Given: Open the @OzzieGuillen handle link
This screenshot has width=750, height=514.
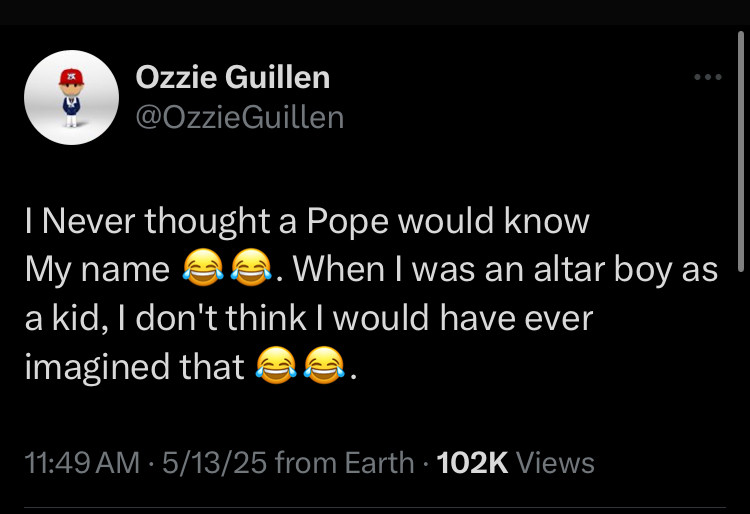Looking at the screenshot, I should (240, 118).
